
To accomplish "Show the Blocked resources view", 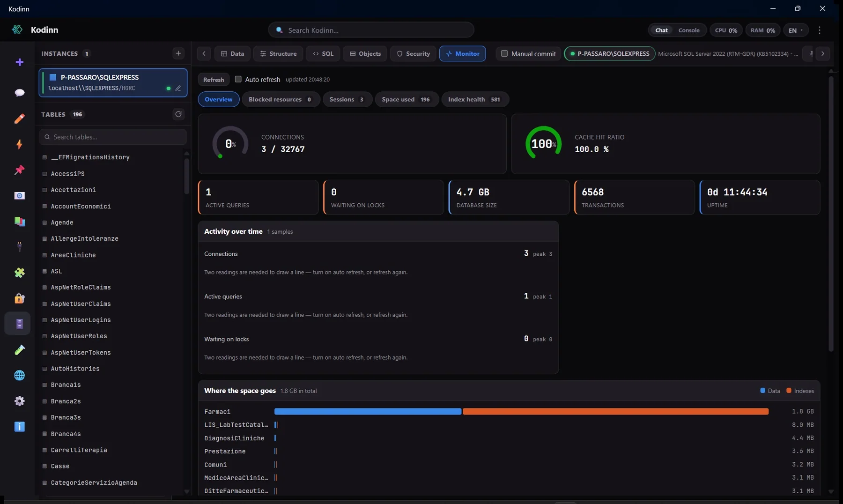I will 281,99.
